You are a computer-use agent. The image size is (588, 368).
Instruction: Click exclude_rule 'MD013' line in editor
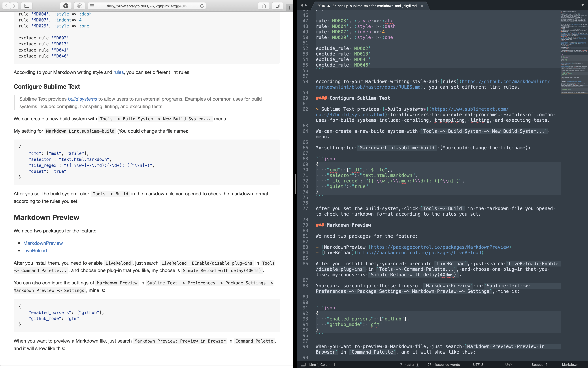click(x=343, y=54)
